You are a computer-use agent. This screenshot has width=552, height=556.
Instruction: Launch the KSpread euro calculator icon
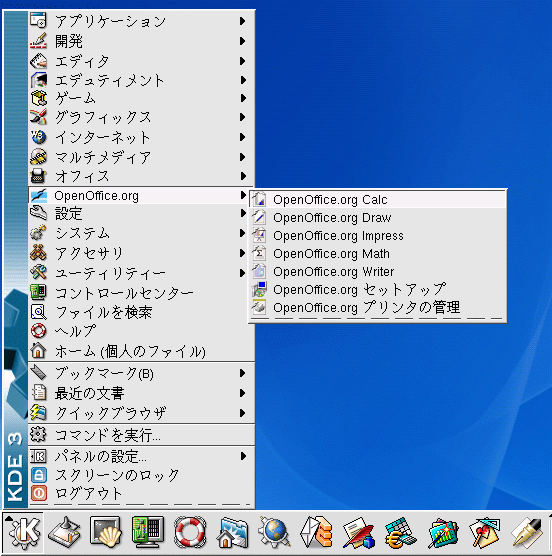(401, 533)
